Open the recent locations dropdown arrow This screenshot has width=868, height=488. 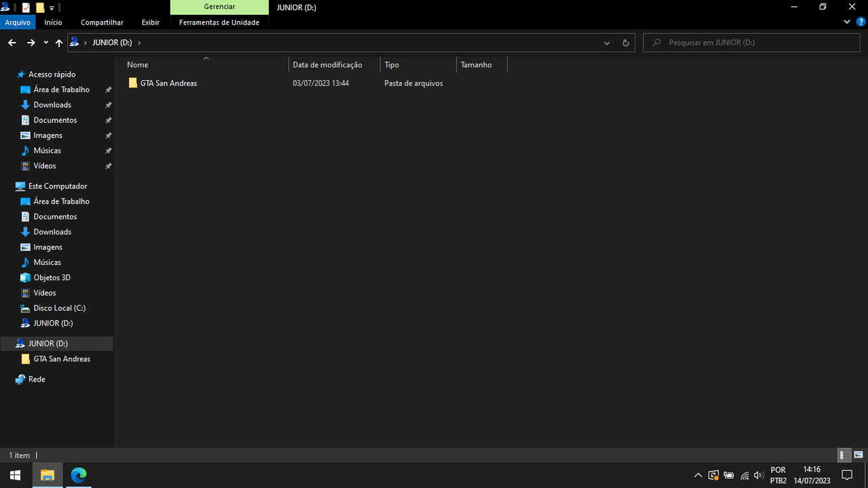coord(45,43)
